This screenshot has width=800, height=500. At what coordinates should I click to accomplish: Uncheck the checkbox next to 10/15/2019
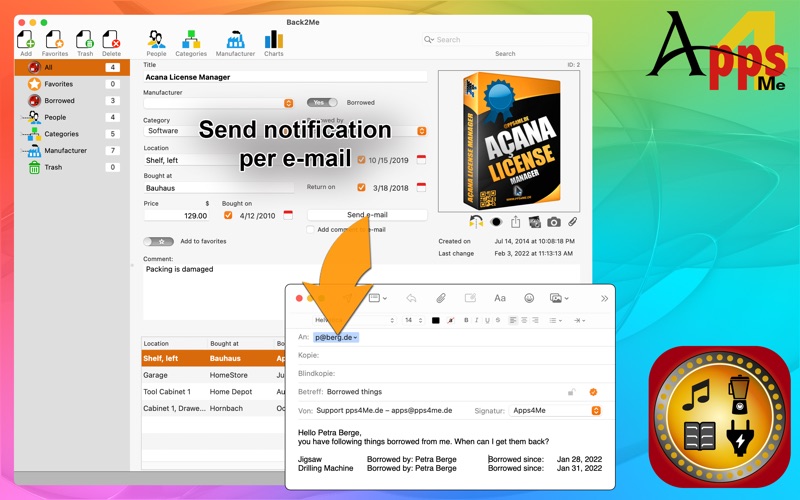[x=361, y=160]
